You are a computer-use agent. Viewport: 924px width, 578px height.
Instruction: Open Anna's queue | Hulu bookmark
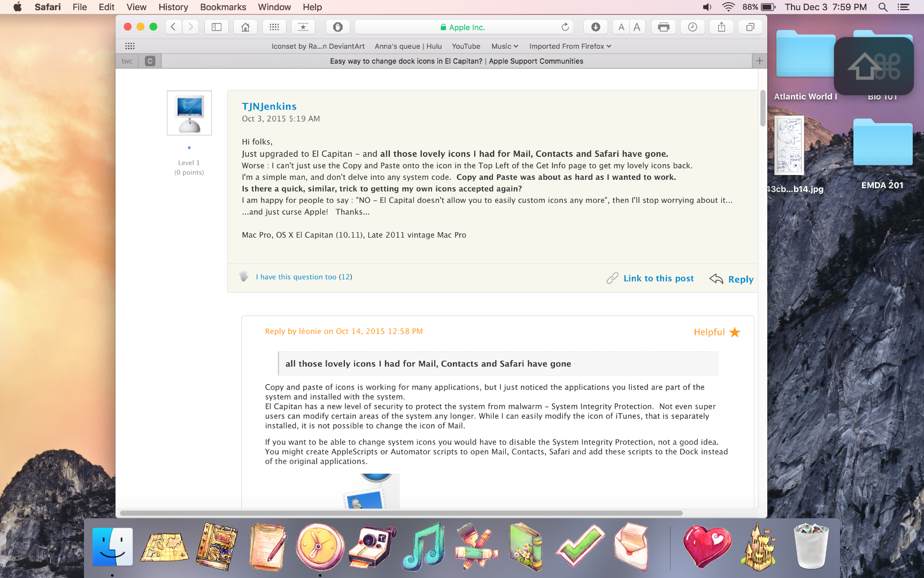pos(409,47)
